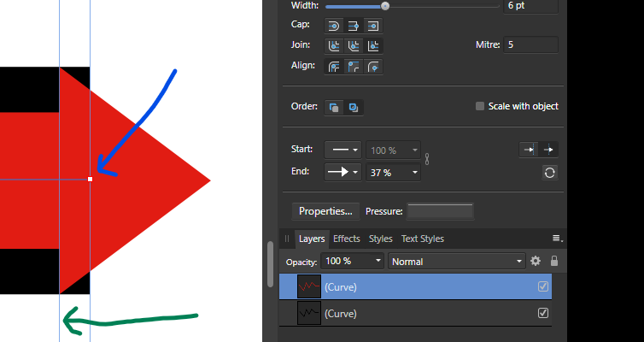Viewport: 644px width, 342px height.
Task: Switch to the Text Styles tab
Action: [x=422, y=239]
